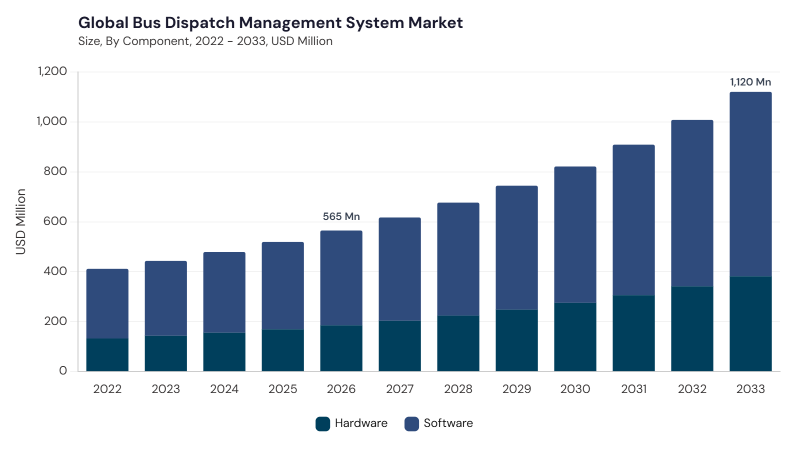Screen dimensions: 800x450
Task: Select the 2025 Software bar segment
Action: pyautogui.click(x=283, y=286)
